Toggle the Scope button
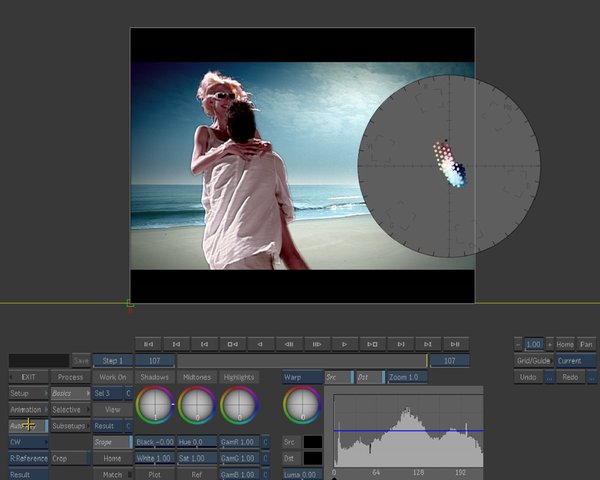Screen dimensions: 600x480 click(x=111, y=441)
